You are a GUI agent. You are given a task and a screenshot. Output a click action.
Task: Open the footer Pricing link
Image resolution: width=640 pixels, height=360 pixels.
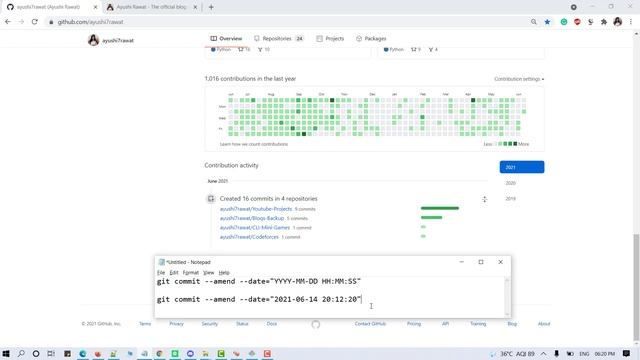click(413, 324)
